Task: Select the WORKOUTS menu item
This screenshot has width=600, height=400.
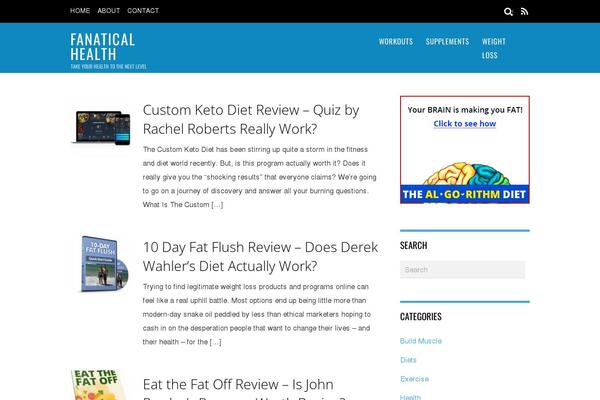Action: click(x=396, y=41)
